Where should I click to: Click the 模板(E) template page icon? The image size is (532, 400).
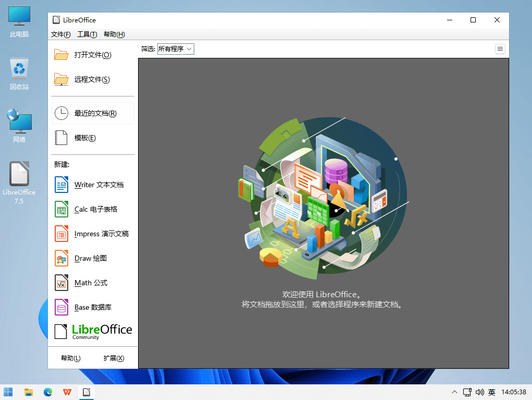click(61, 138)
